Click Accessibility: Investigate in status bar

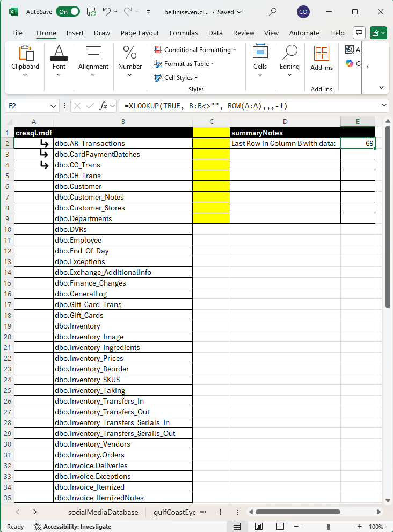click(72, 527)
